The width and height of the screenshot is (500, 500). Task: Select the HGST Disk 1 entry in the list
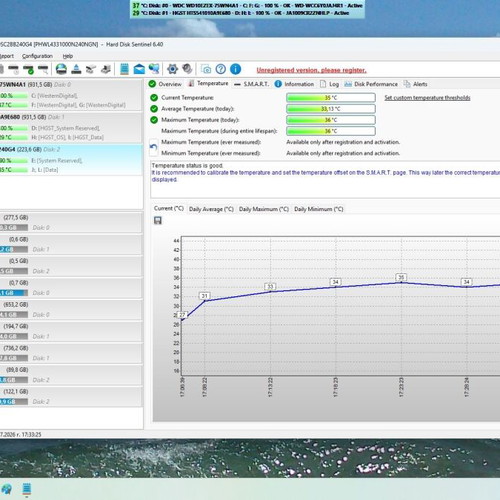[x=71, y=127]
